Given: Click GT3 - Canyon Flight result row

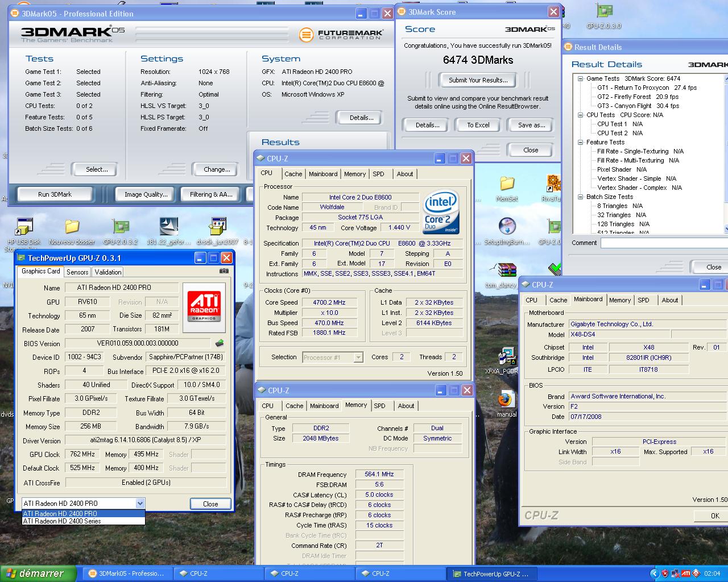Looking at the screenshot, I should (638, 106).
